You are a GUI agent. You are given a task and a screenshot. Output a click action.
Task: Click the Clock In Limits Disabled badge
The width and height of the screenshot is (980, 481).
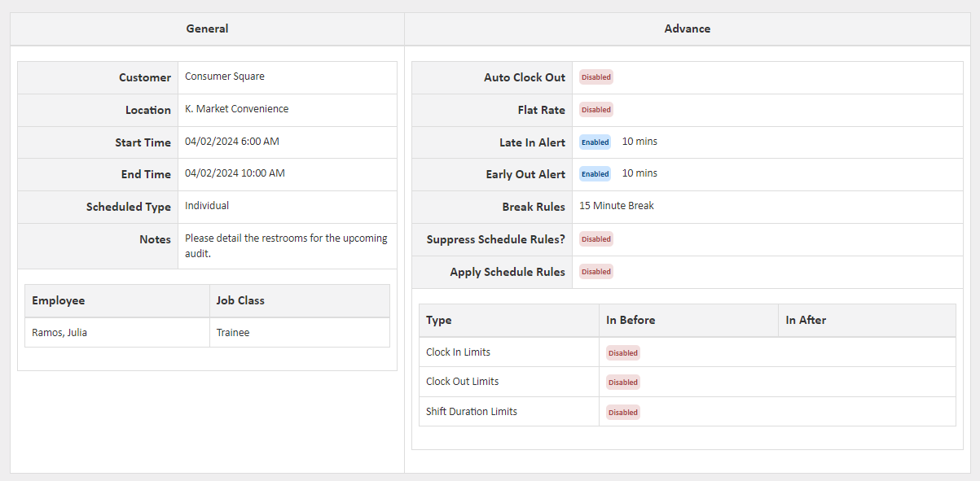pyautogui.click(x=622, y=353)
